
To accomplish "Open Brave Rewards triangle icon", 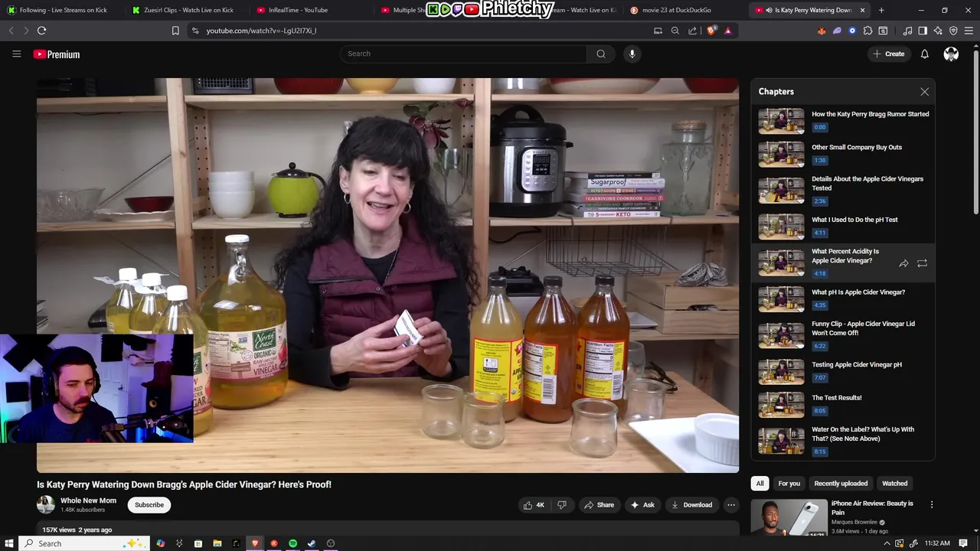I will 727,31.
